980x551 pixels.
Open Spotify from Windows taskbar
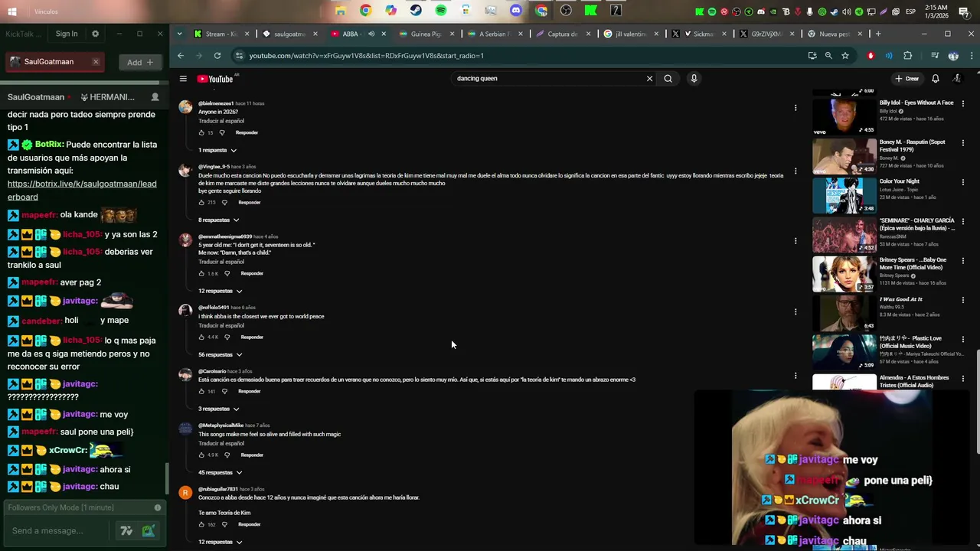(x=441, y=11)
